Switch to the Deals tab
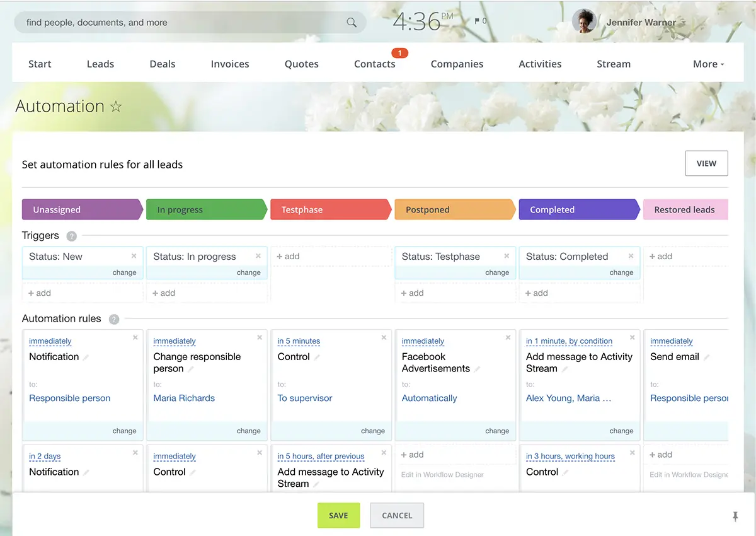Viewport: 756px width, 536px height. (x=163, y=64)
